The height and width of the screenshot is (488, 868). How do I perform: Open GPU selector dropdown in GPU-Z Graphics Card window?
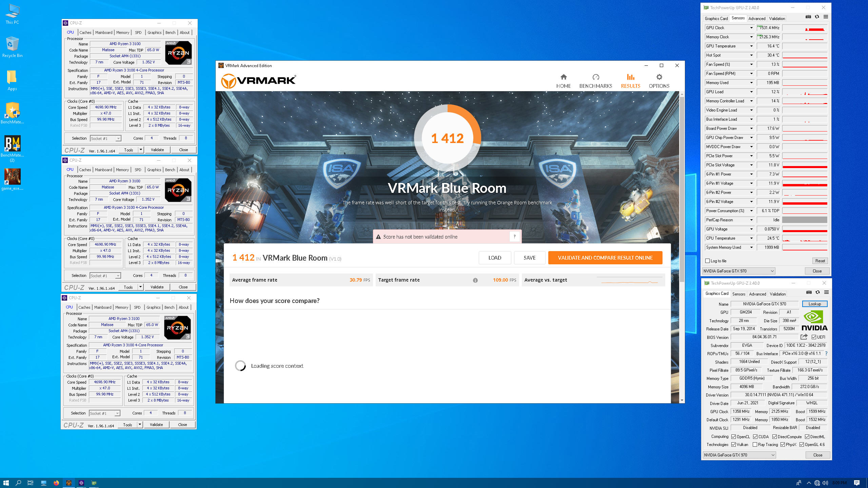(740, 455)
